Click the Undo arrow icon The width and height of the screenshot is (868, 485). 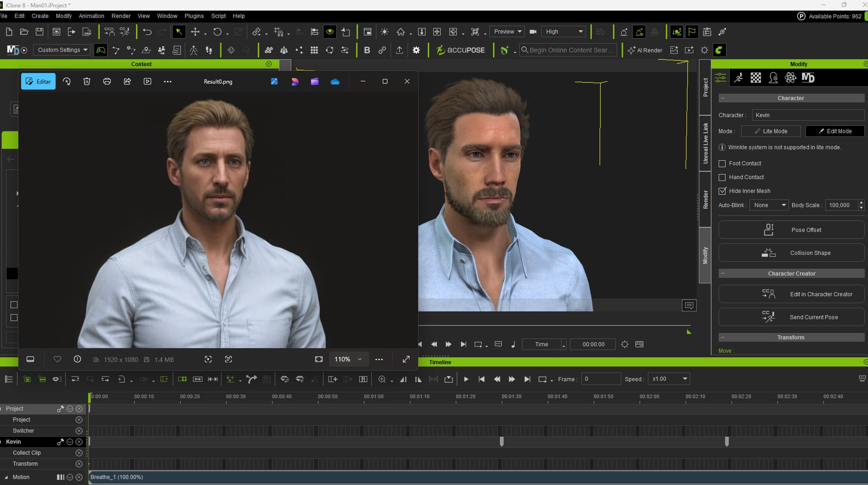click(x=147, y=32)
